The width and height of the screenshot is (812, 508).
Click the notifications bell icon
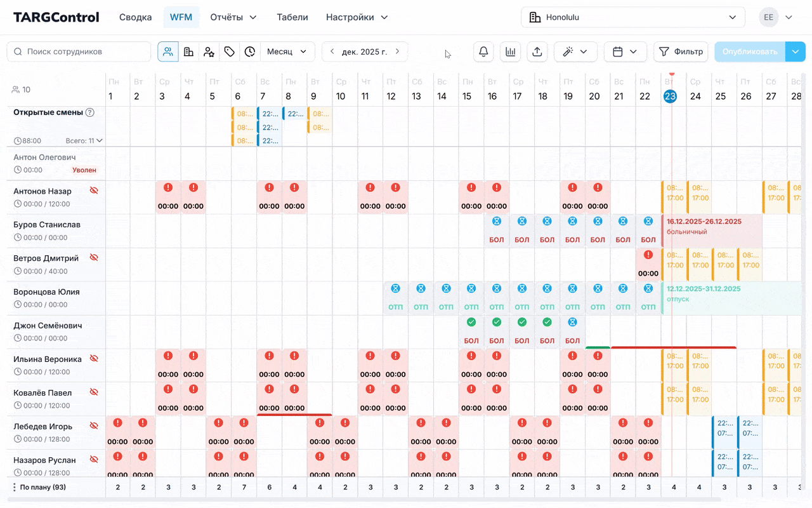tap(483, 51)
